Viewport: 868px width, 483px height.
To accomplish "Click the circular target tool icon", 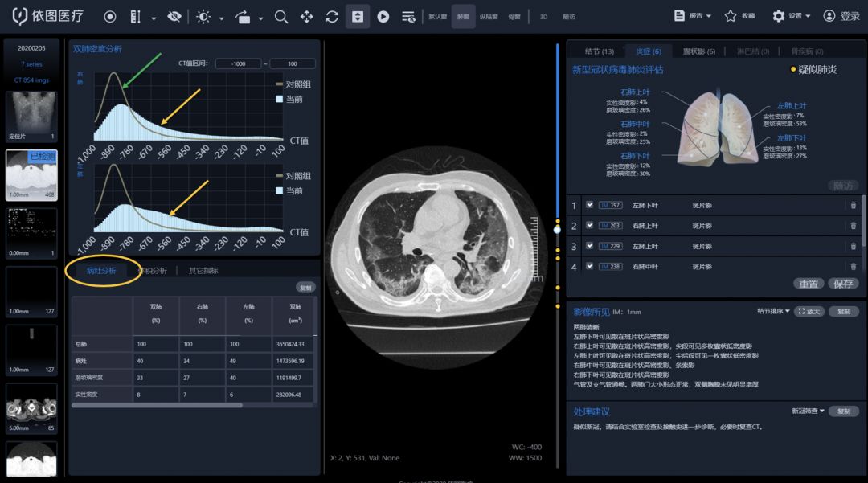I will tap(110, 17).
